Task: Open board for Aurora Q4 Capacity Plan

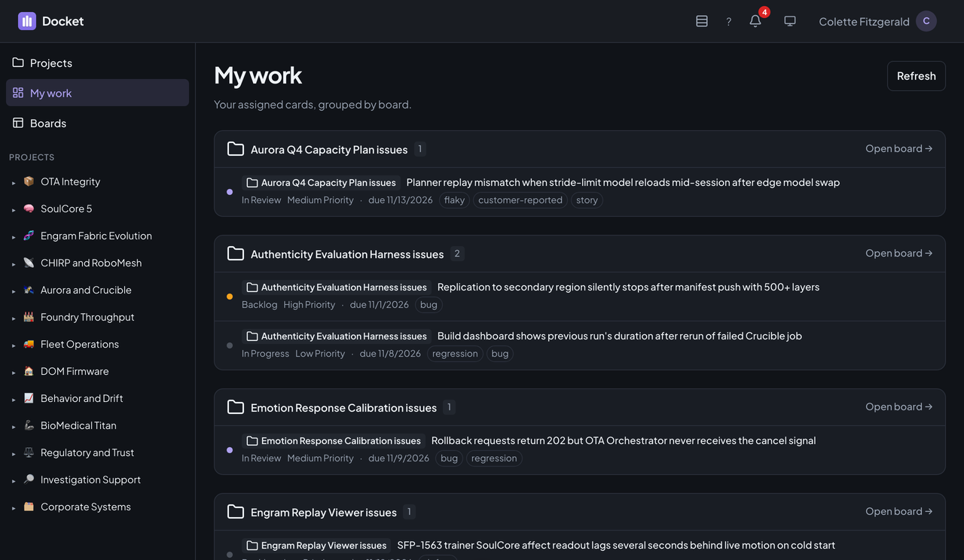Action: coord(899,148)
